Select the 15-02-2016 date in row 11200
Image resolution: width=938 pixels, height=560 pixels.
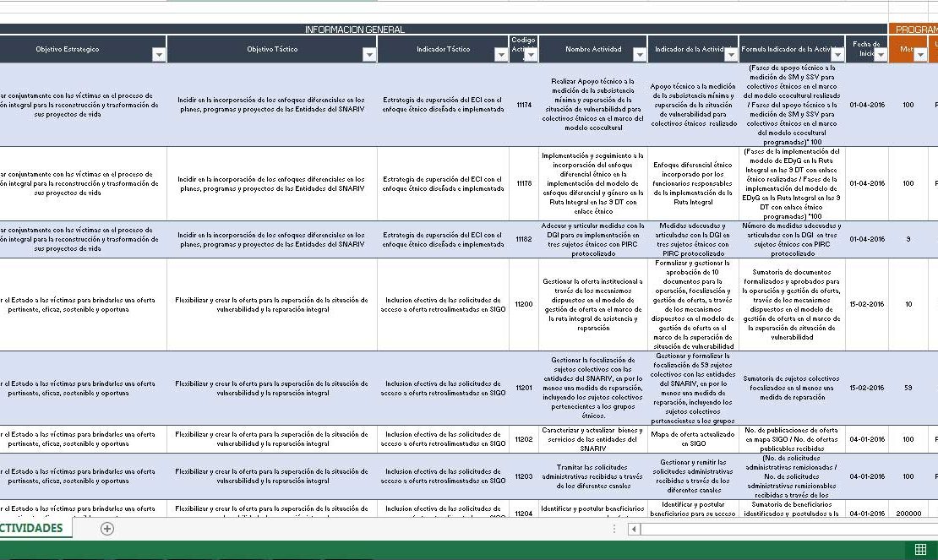click(867, 304)
